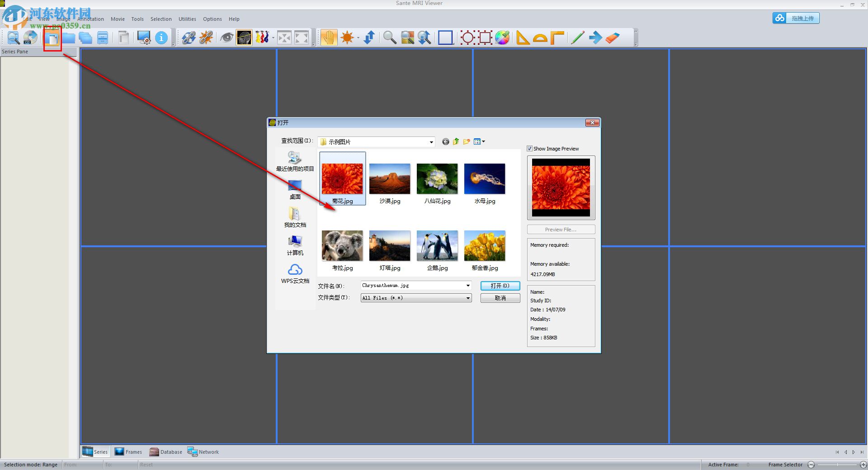Switch to the Database tab

click(x=165, y=451)
